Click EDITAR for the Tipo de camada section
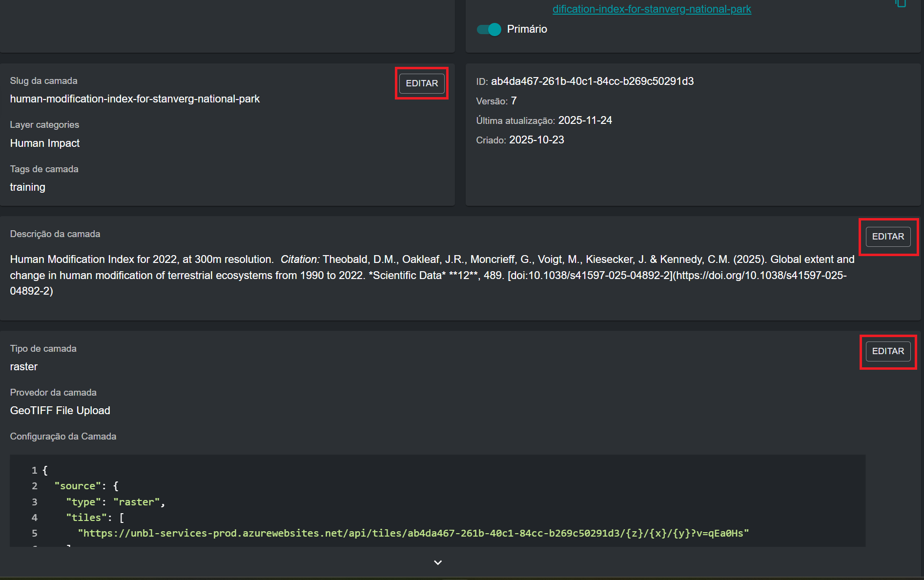Screen dimensions: 924x580 coord(887,351)
